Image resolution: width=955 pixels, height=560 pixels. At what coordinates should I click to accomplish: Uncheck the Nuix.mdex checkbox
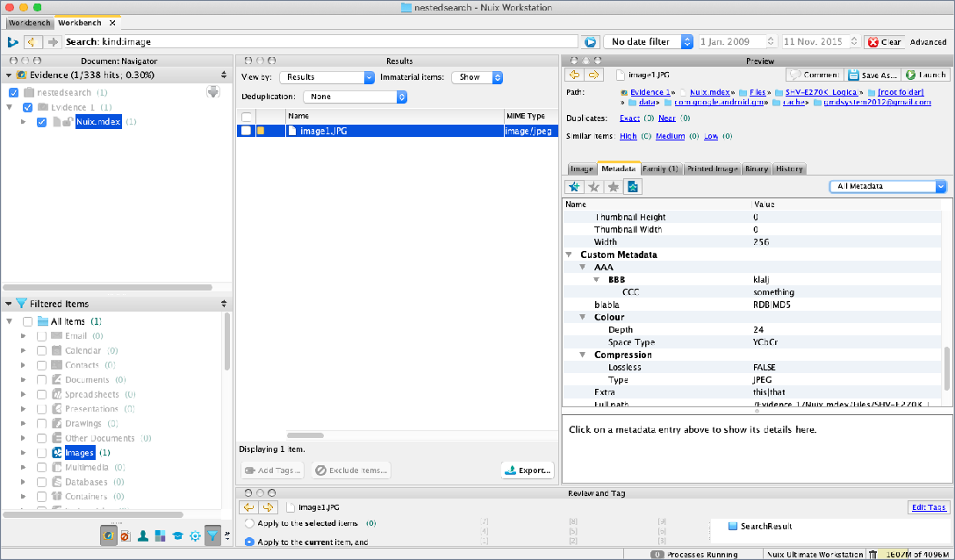click(41, 122)
